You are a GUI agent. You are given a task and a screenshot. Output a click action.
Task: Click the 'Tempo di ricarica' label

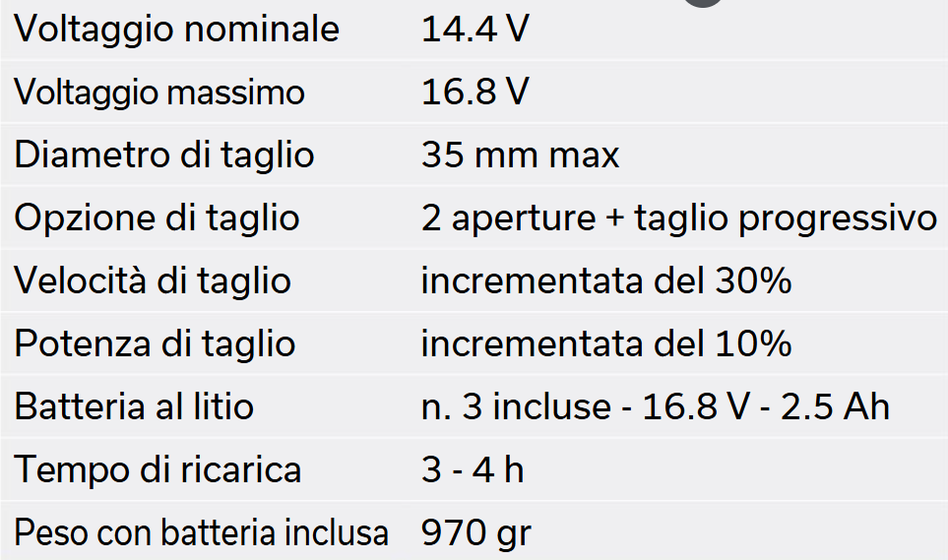coord(158,469)
